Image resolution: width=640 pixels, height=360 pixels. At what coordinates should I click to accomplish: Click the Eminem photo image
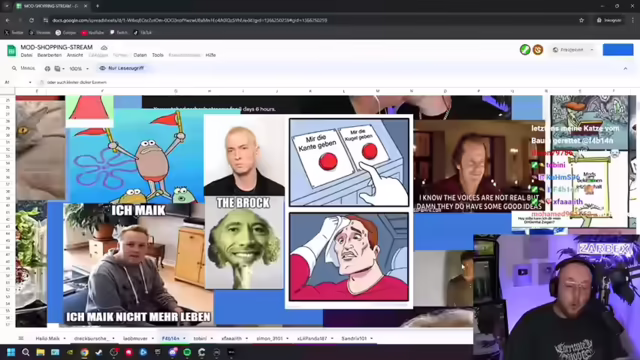click(x=244, y=156)
